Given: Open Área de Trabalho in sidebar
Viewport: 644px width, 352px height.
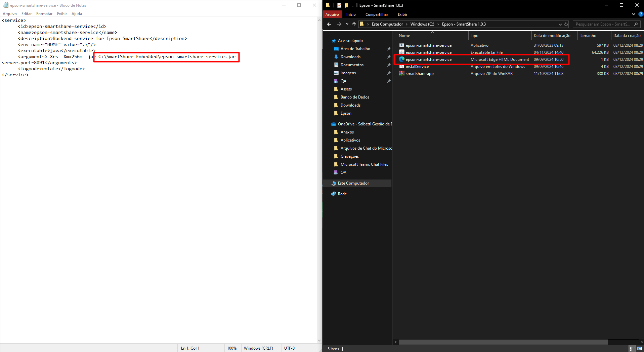Looking at the screenshot, I should click(355, 49).
